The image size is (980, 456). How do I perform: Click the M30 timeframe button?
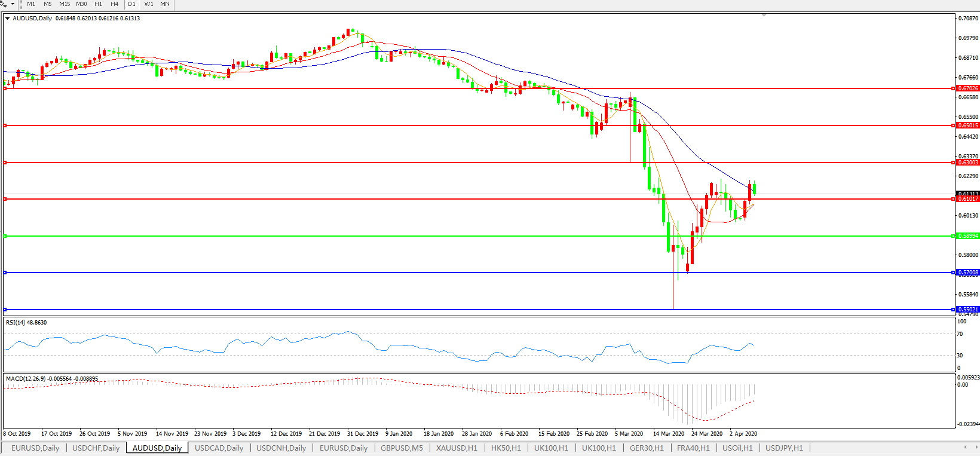tap(81, 4)
